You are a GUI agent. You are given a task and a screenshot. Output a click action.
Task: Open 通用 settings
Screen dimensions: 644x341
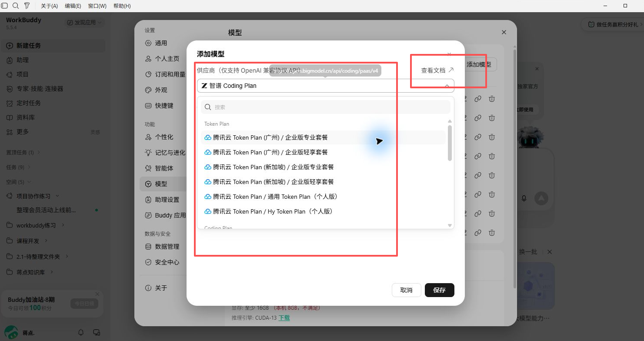click(162, 43)
